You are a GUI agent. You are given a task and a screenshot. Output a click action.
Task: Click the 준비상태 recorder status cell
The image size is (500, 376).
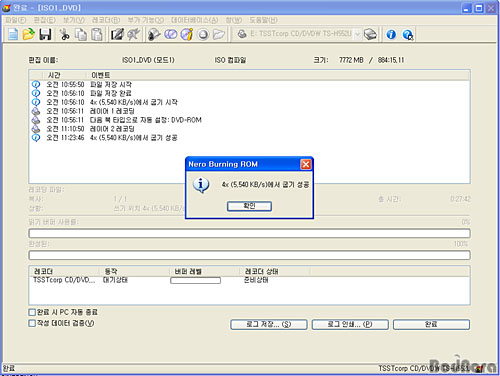pyautogui.click(x=256, y=280)
